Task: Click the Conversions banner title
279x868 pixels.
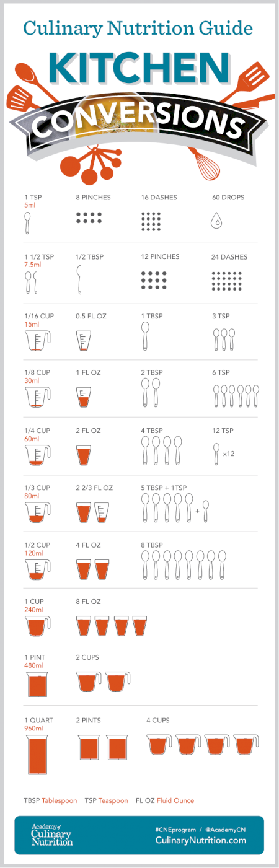Action: click(138, 122)
